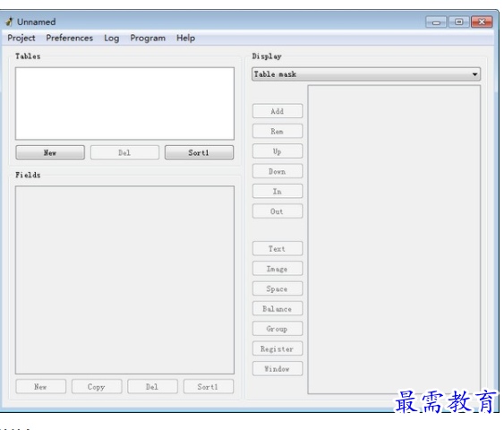
Task: Click Sort1 button under Fields list
Action: point(209,387)
